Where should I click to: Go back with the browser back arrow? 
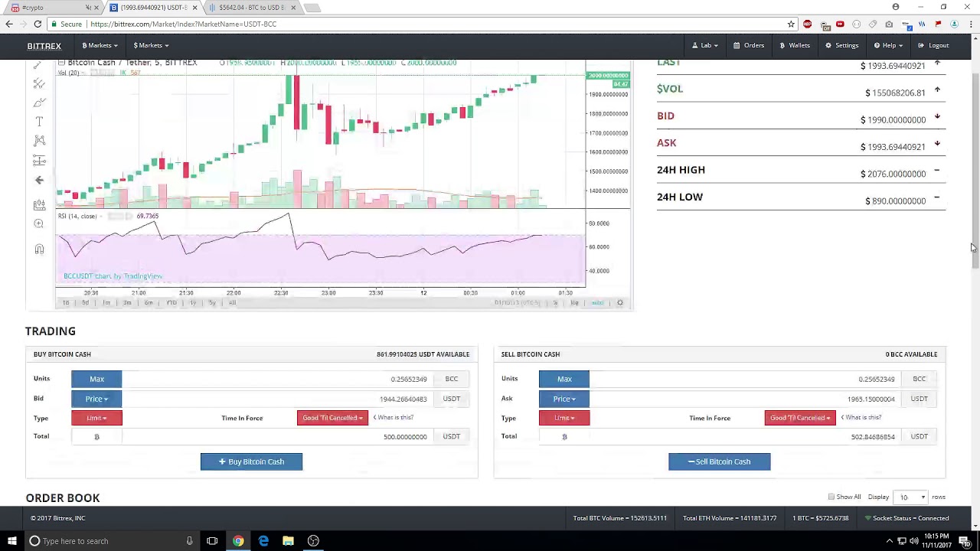[9, 24]
